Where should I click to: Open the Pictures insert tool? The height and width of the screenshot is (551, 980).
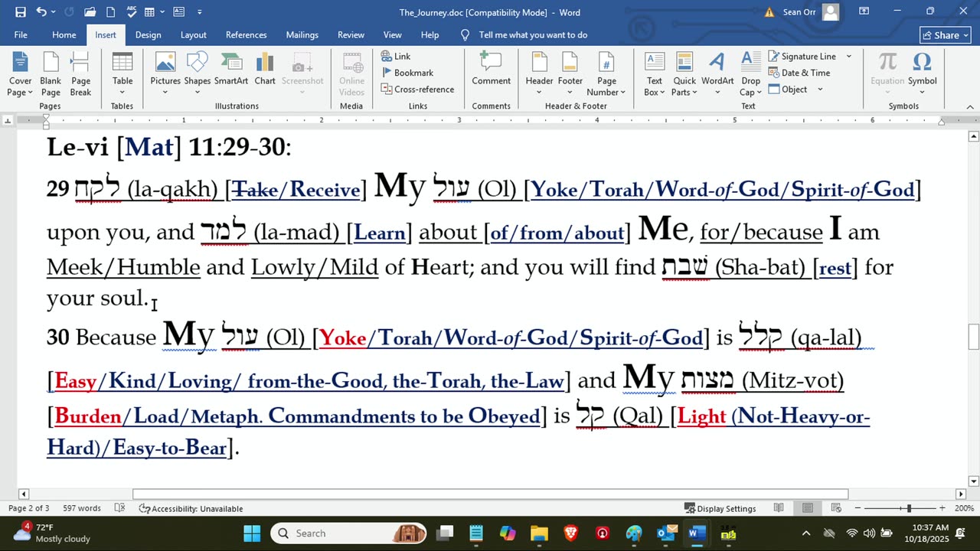coord(165,75)
